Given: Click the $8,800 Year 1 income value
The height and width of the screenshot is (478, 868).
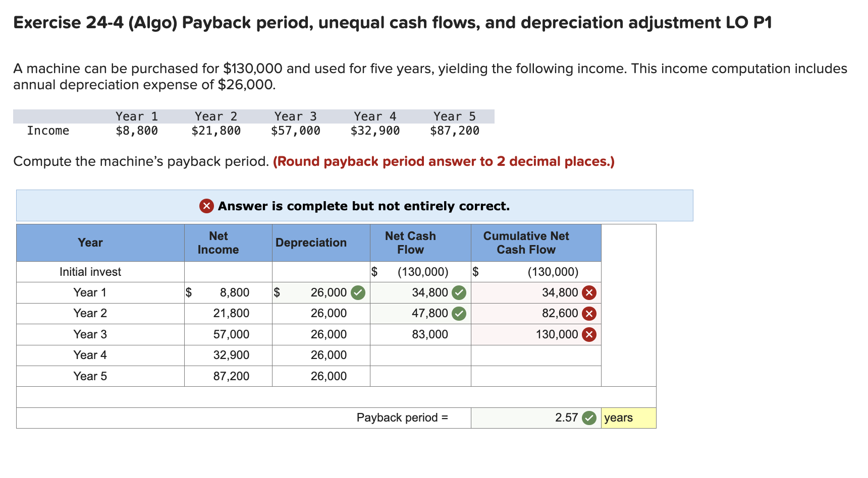Looking at the screenshot, I should (x=137, y=131).
